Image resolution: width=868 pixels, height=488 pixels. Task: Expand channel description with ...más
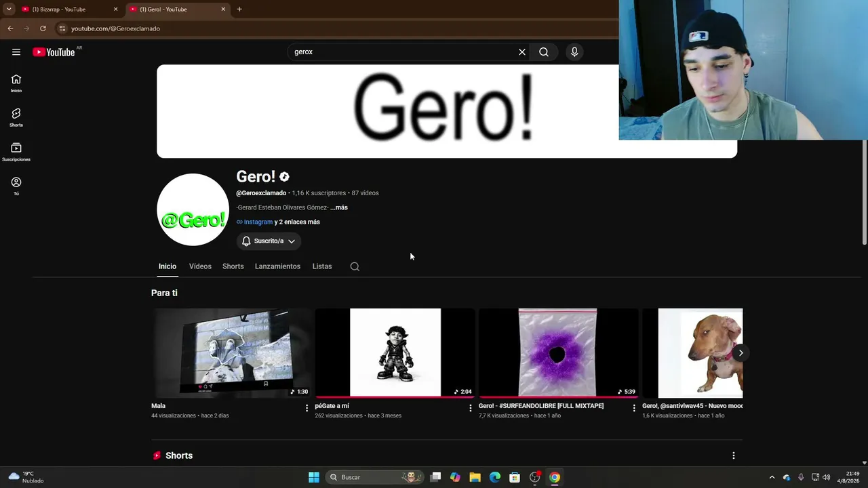[x=339, y=207]
